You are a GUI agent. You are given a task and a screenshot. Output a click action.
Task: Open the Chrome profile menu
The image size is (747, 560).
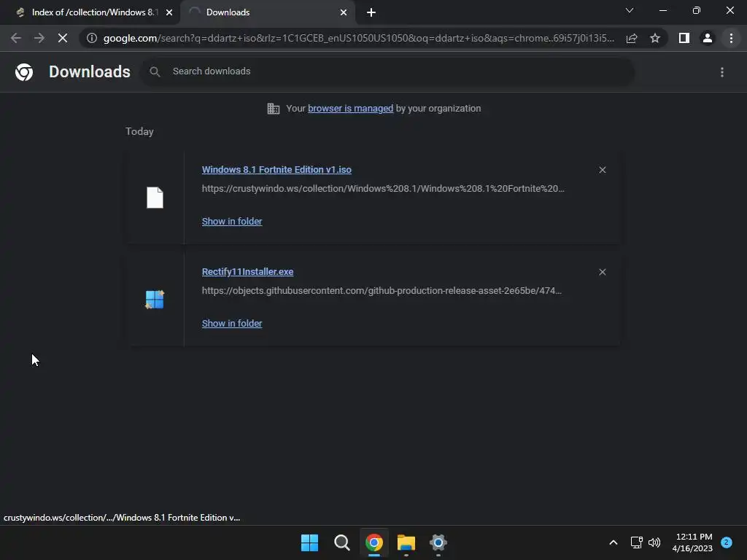coord(708,38)
